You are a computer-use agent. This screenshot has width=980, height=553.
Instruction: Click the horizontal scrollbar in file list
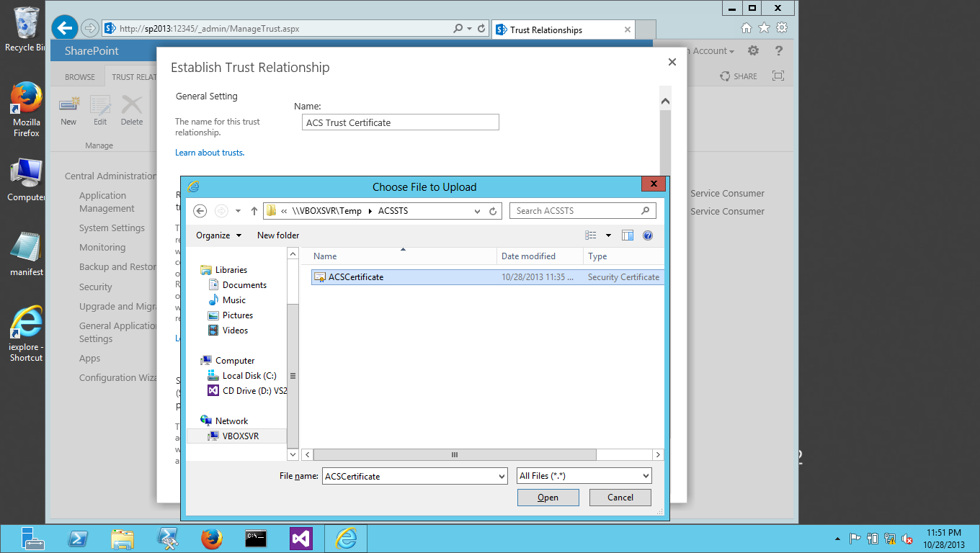(455, 455)
